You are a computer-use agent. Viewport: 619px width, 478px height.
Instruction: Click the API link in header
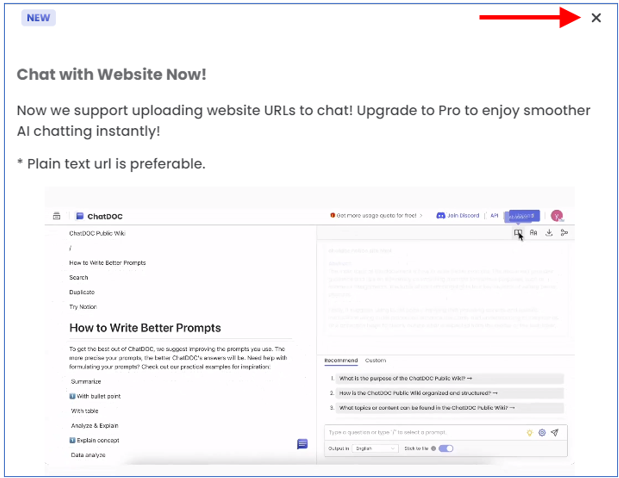point(494,215)
